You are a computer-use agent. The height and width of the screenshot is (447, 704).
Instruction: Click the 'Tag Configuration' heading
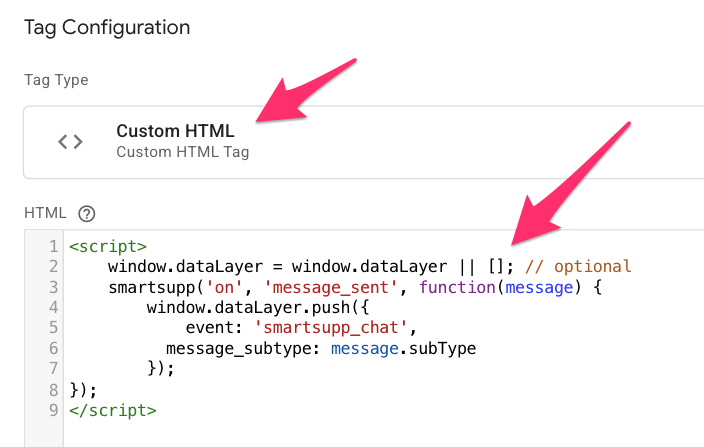coord(107,27)
